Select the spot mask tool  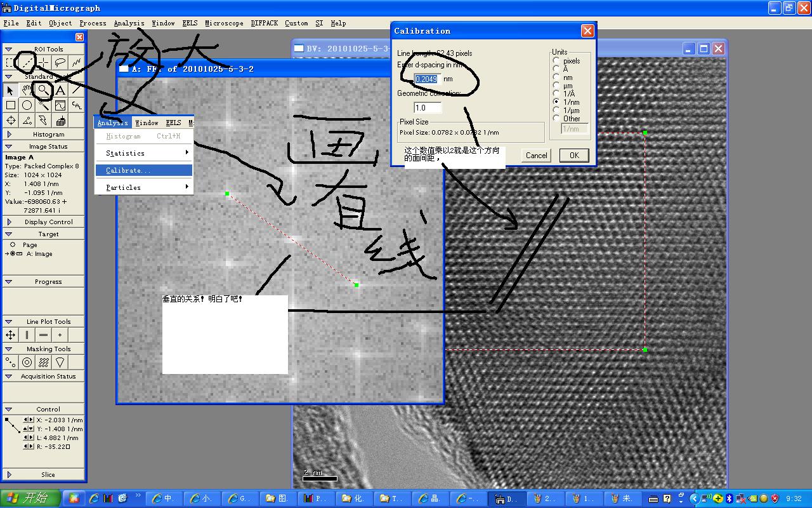click(x=10, y=362)
